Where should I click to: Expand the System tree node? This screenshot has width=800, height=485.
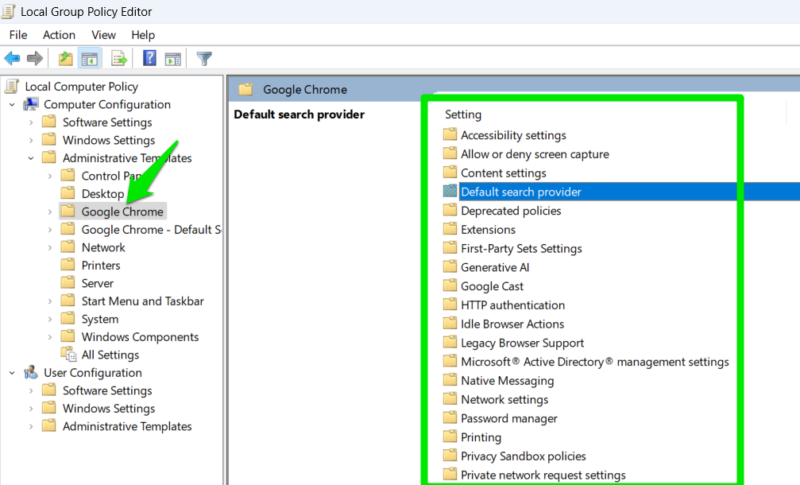49,319
